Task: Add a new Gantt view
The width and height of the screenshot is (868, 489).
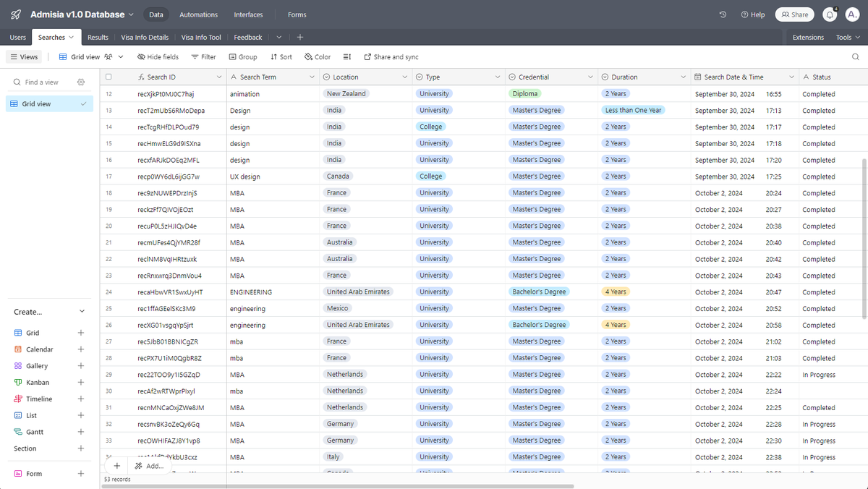Action: point(81,432)
